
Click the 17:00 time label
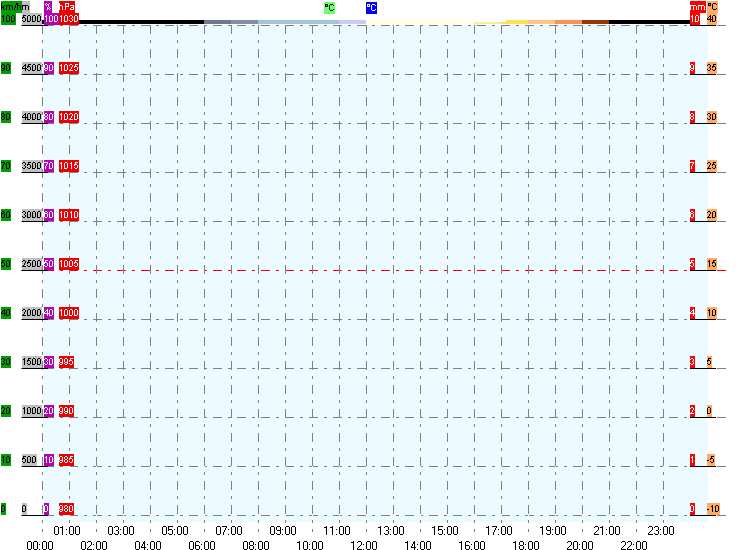(499, 530)
